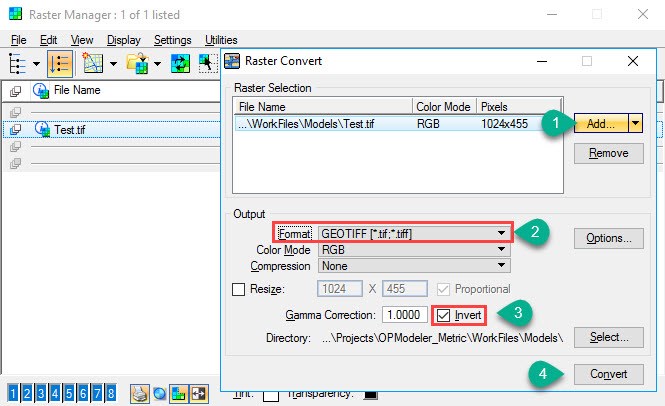
Task: Toggle view number 3 button
Action: point(41,393)
